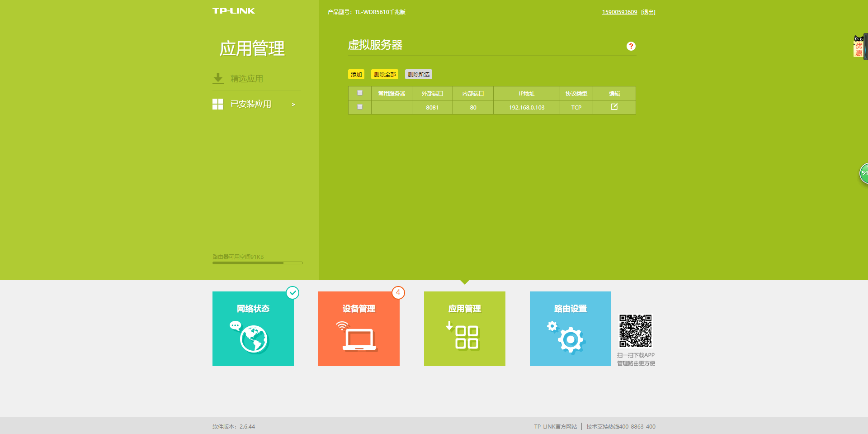Click the green 54 floating circle
The width and height of the screenshot is (868, 434).
tap(864, 173)
